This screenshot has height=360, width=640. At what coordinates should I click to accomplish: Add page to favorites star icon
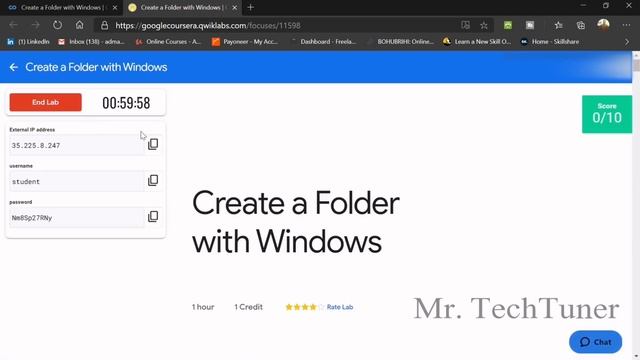[x=484, y=25]
